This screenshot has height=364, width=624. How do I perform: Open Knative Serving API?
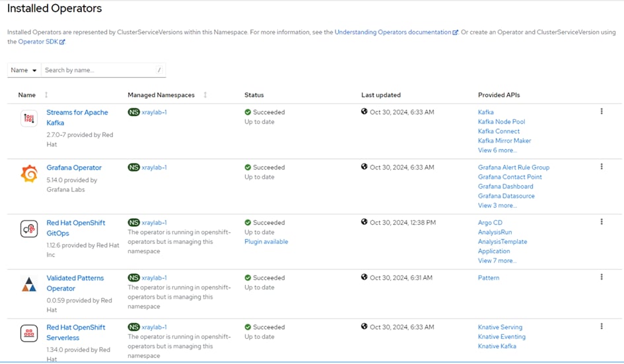pyautogui.click(x=500, y=327)
